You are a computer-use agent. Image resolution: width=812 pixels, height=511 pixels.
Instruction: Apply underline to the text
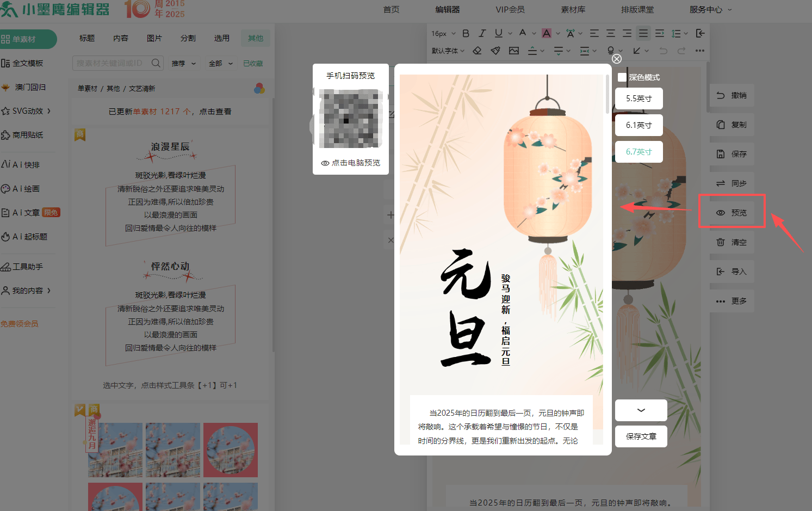click(499, 33)
